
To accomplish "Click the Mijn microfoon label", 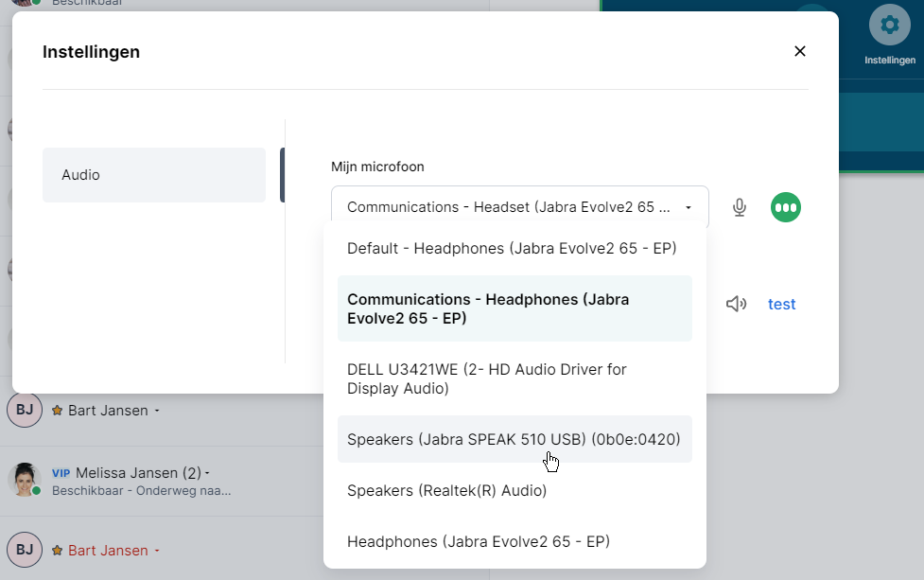I will click(x=377, y=167).
